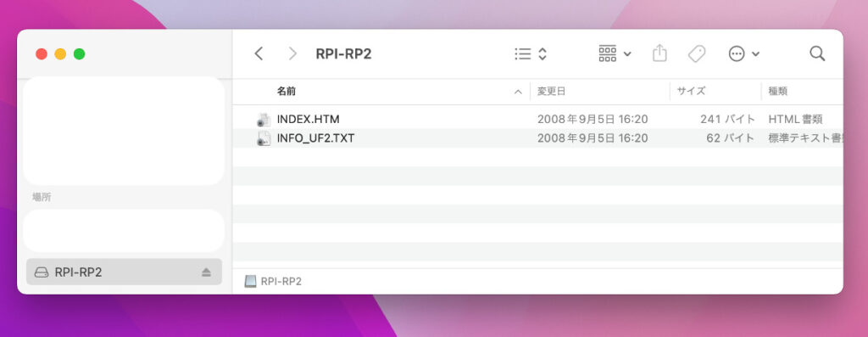Click the INDEX.HTM file icon
The image size is (868, 337).
click(x=264, y=119)
